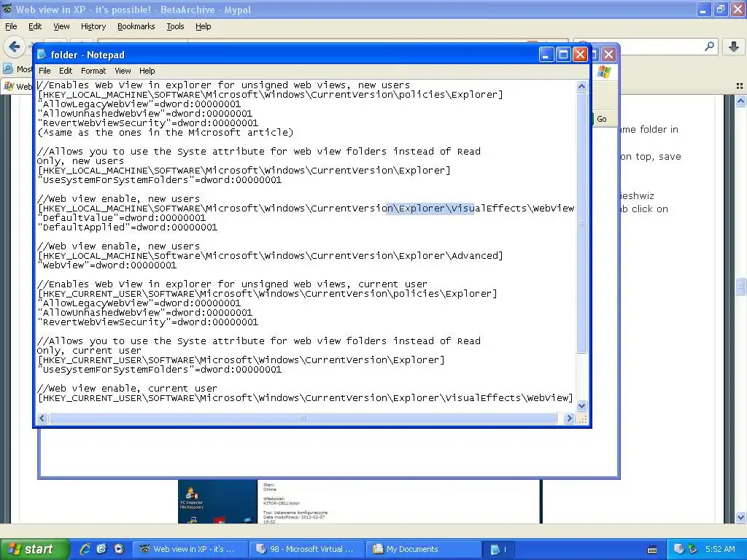The image size is (747, 560).
Task: Click the "//Web view enable, current user" comment
Action: (127, 389)
